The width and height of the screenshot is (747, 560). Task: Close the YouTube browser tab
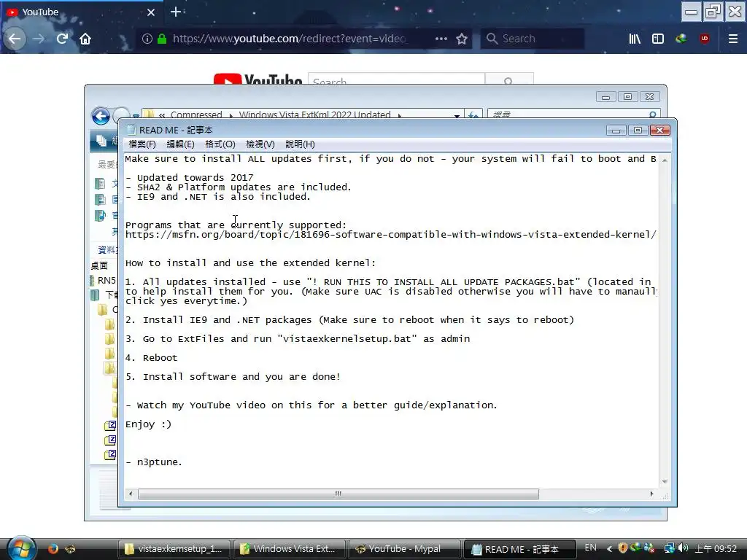[151, 12]
